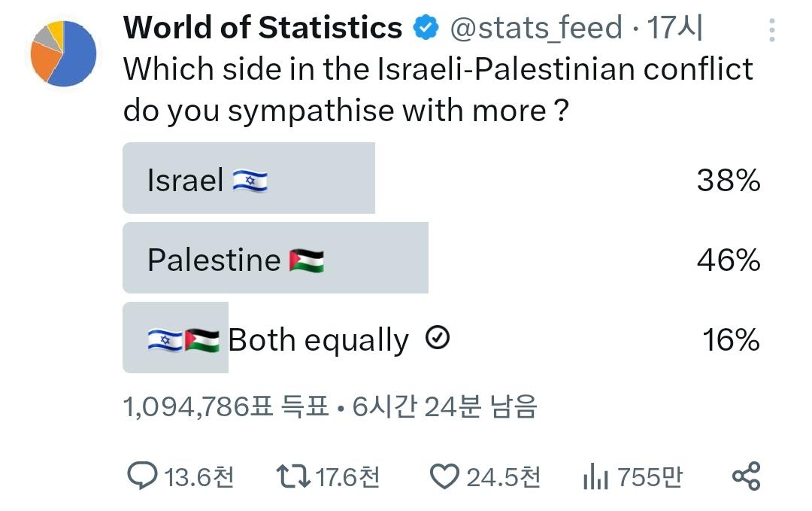Select the Palestine poll option
This screenshot has width=812, height=511.
click(441, 257)
